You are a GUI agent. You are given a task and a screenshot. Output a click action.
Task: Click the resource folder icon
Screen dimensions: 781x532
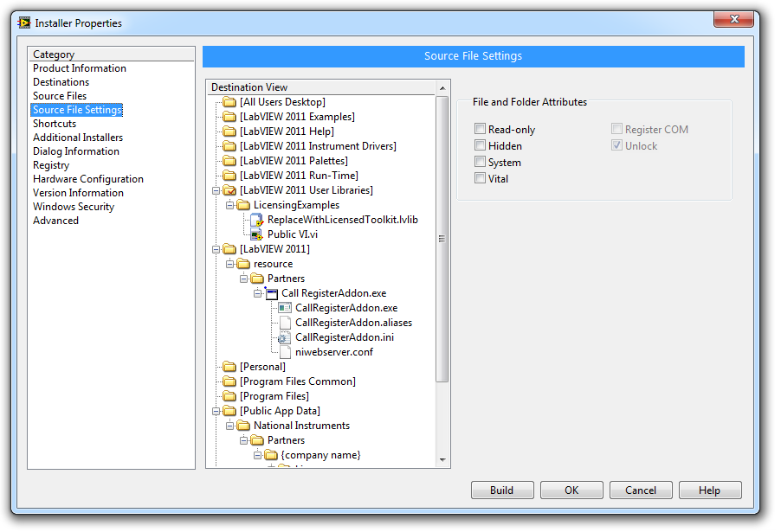(x=243, y=264)
